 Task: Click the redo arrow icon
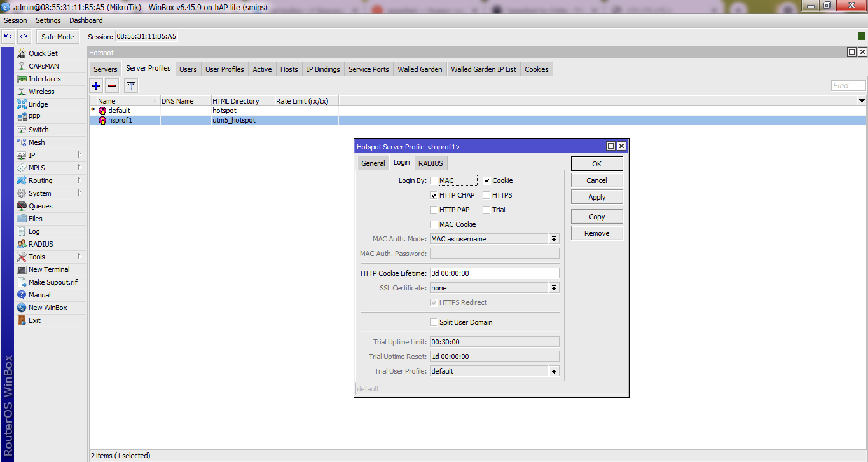coord(24,37)
